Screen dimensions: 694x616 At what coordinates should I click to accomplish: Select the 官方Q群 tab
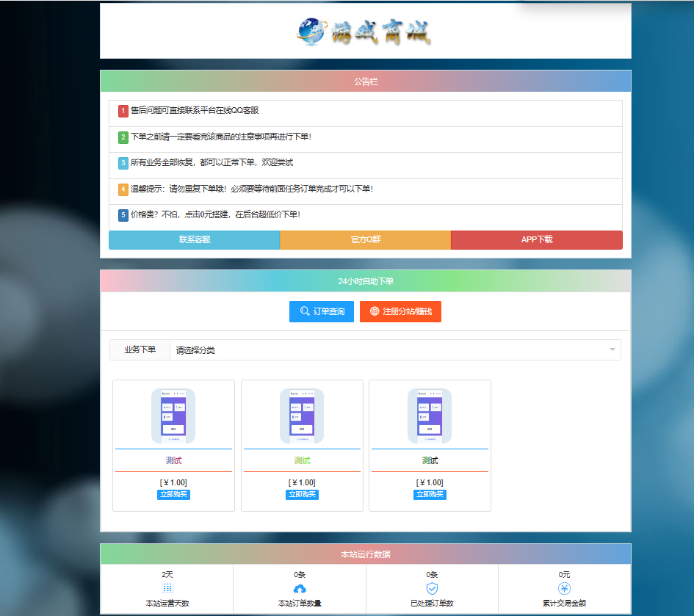coord(366,239)
